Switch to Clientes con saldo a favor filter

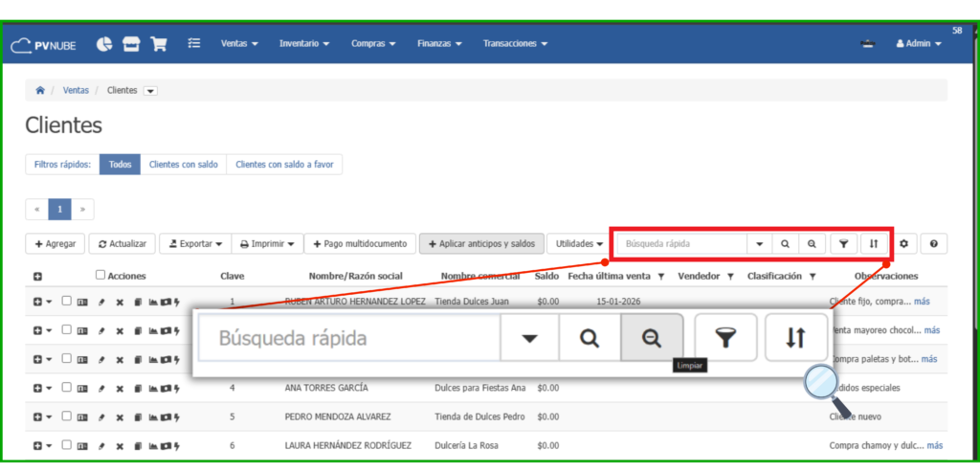click(284, 165)
